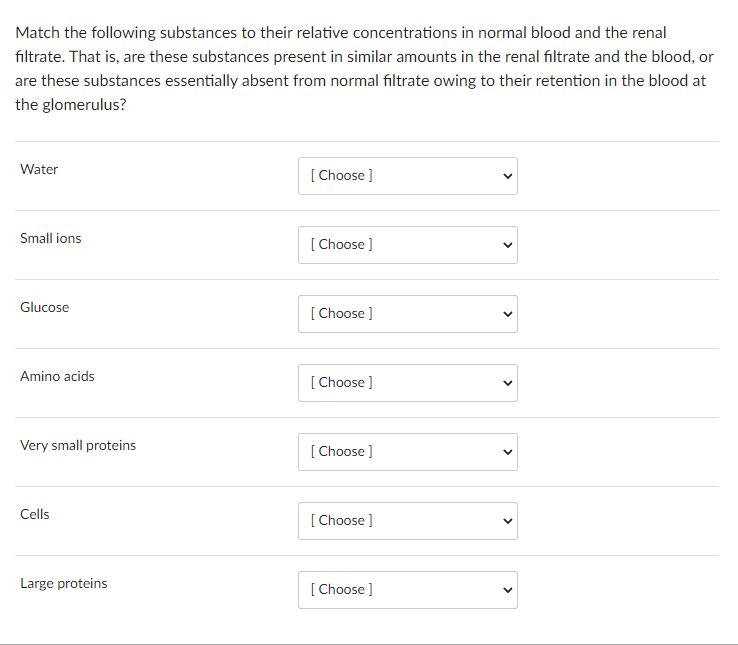Open the Glucose answer dropdown
This screenshot has width=738, height=645.
pyautogui.click(x=407, y=313)
